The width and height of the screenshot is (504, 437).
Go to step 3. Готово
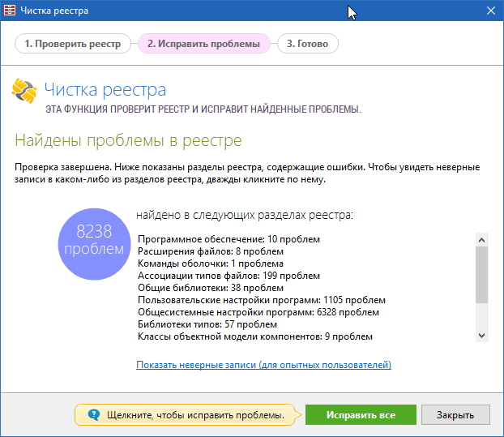[x=308, y=44]
